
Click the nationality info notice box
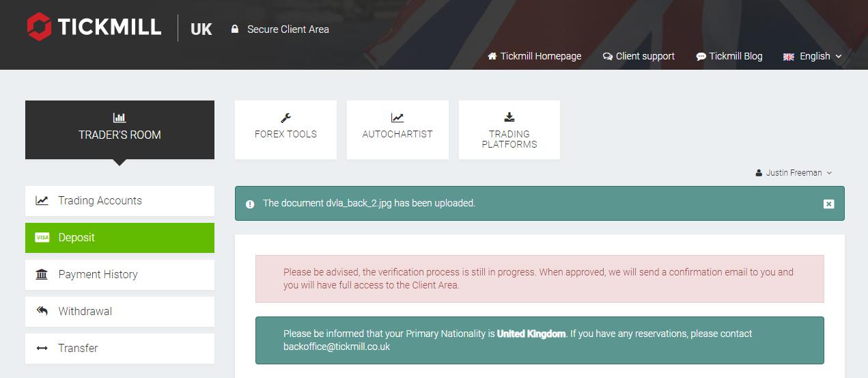pyautogui.click(x=540, y=340)
